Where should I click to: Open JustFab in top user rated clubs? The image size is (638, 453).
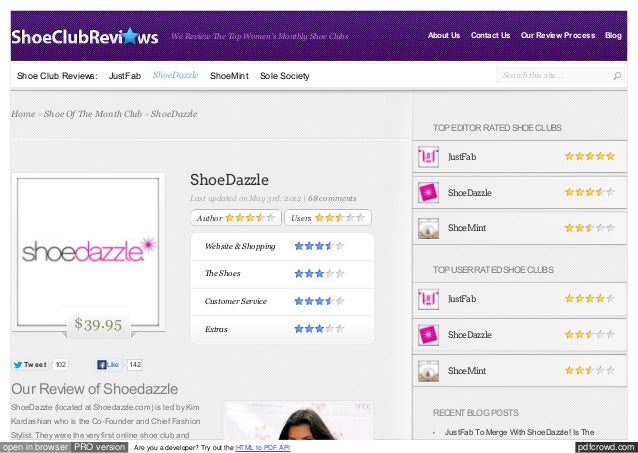click(462, 299)
